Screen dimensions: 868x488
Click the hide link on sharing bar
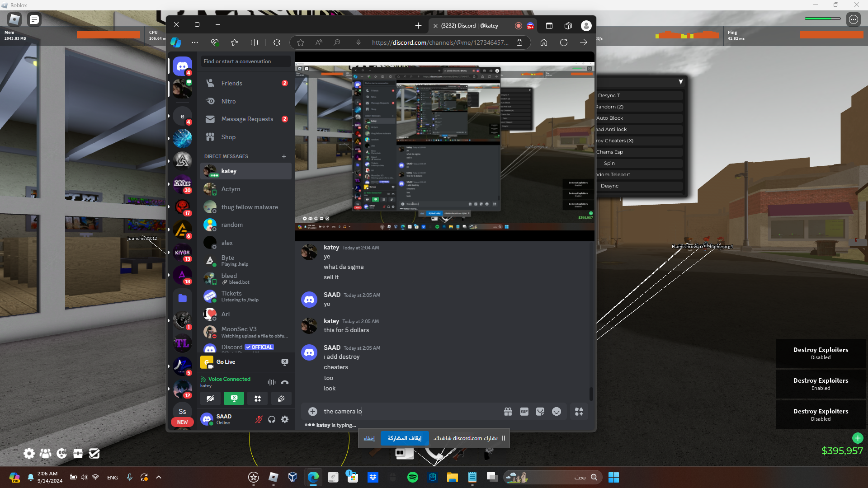click(x=369, y=438)
